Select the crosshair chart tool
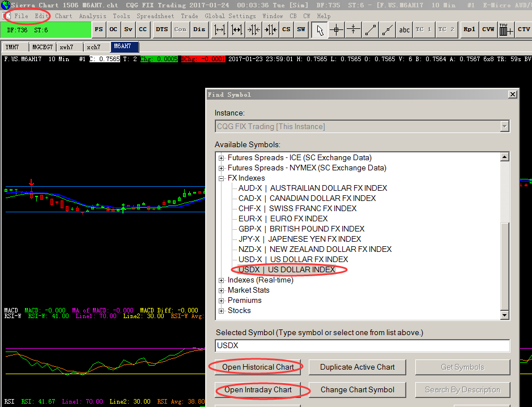 click(337, 29)
